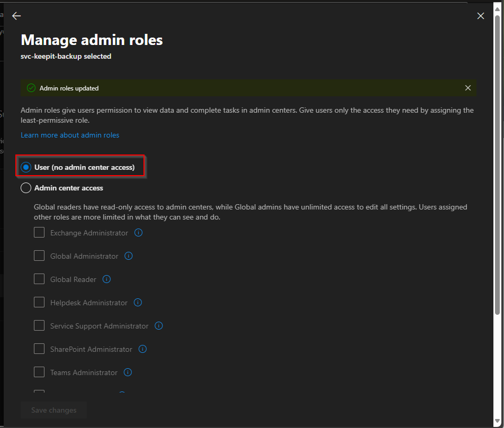Image resolution: width=504 pixels, height=428 pixels.
Task: Tick the Global Reader checkbox
Action: coord(39,279)
